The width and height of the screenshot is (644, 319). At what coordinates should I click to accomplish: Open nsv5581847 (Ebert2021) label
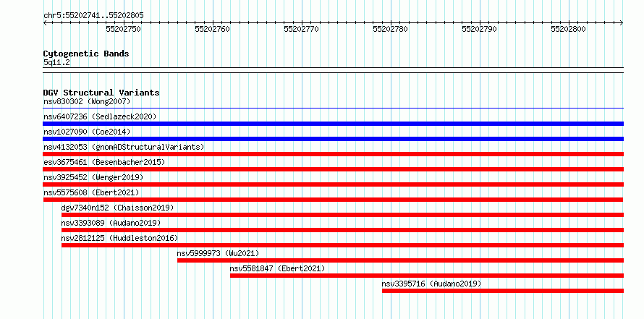277,268
